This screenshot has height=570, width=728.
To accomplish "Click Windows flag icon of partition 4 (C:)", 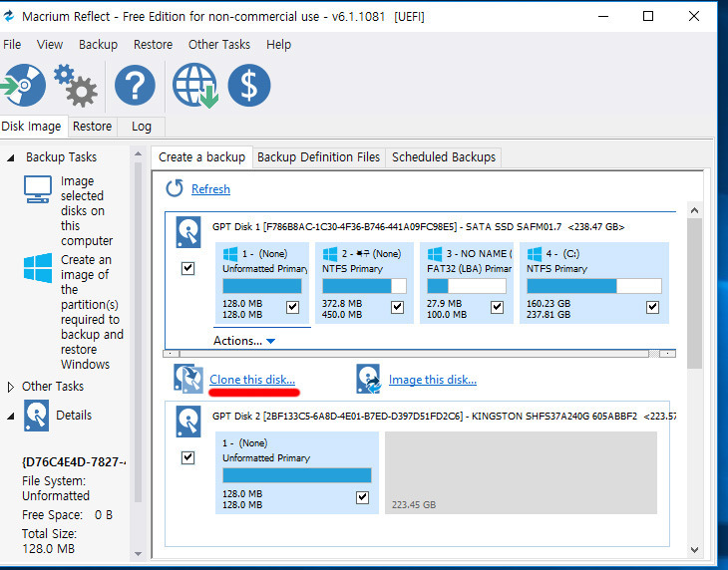I will coord(535,254).
